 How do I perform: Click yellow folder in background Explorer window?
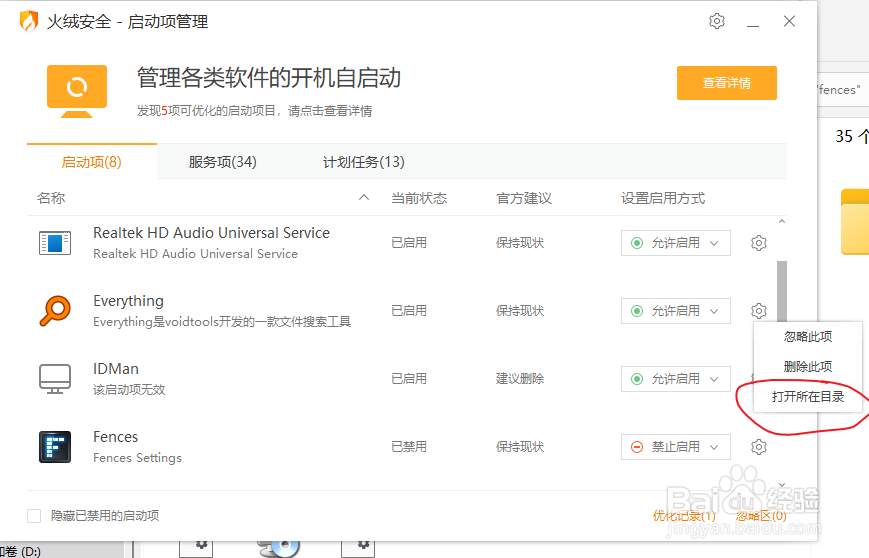coord(855,222)
